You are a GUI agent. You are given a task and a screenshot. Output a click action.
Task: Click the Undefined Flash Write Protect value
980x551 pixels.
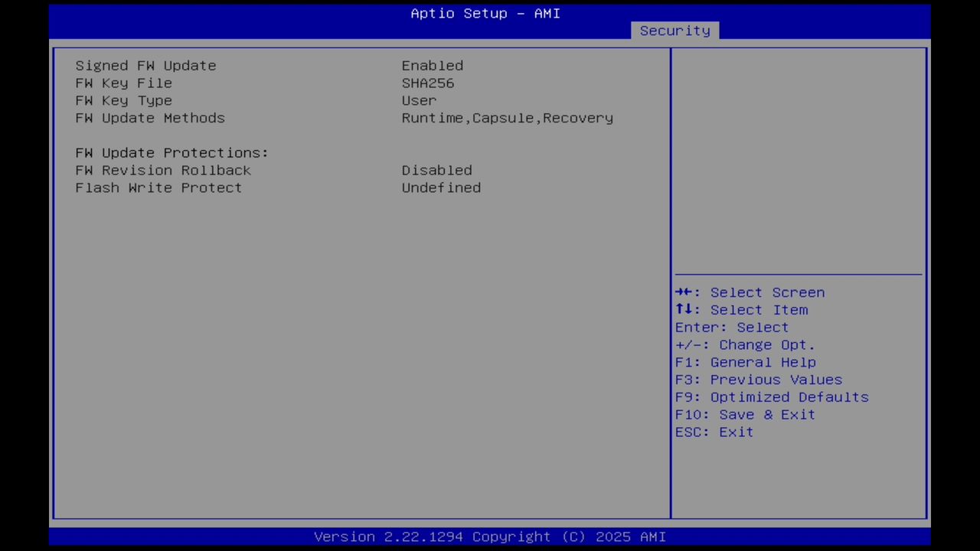pyautogui.click(x=441, y=187)
